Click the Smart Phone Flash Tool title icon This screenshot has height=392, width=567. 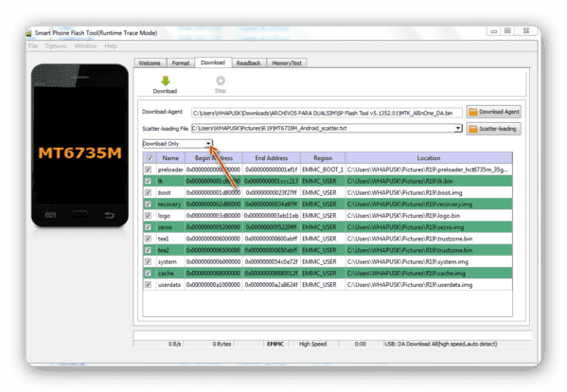tap(29, 33)
